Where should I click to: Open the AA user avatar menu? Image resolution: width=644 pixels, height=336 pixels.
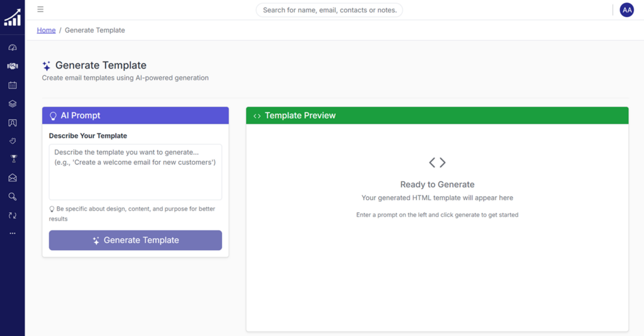(626, 10)
